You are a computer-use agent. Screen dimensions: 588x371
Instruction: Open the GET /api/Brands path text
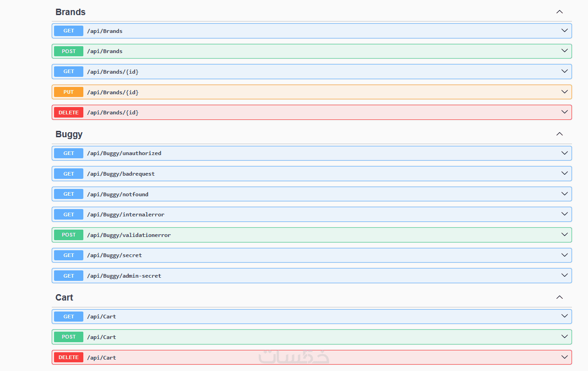click(105, 31)
